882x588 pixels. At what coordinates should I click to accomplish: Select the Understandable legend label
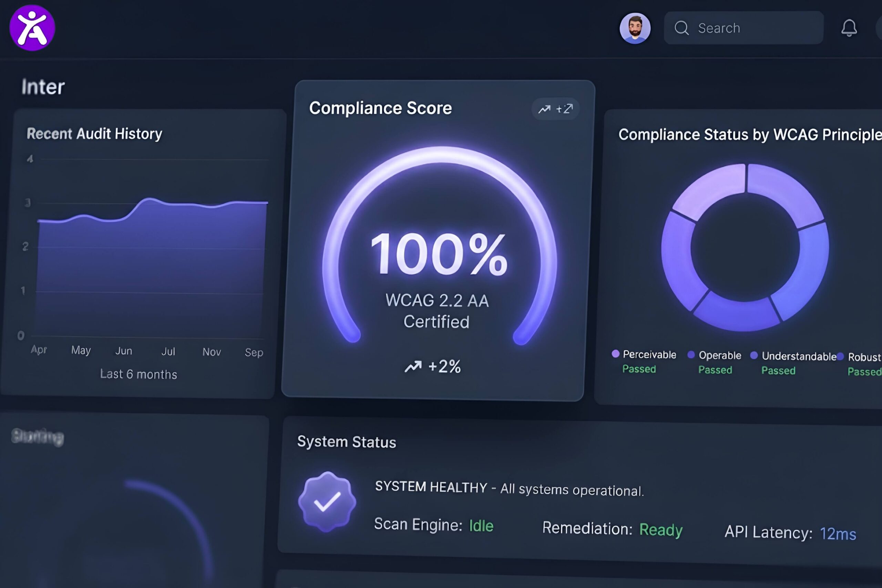click(x=799, y=356)
